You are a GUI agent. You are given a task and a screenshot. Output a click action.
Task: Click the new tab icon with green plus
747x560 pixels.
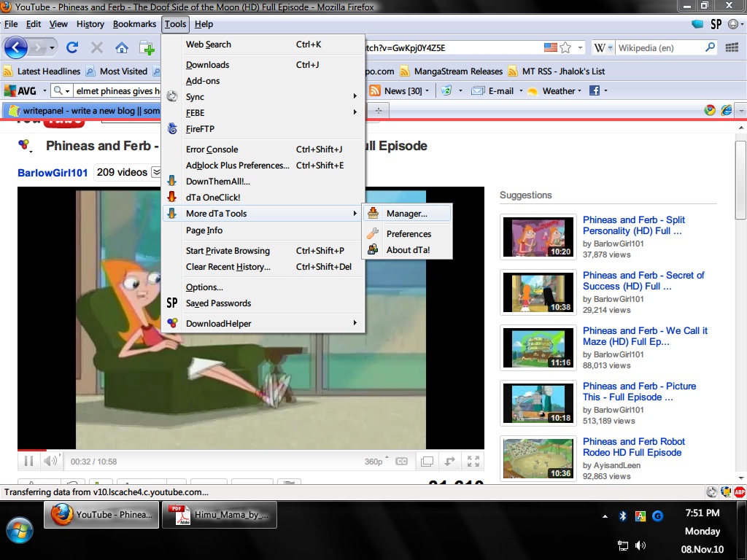147,47
